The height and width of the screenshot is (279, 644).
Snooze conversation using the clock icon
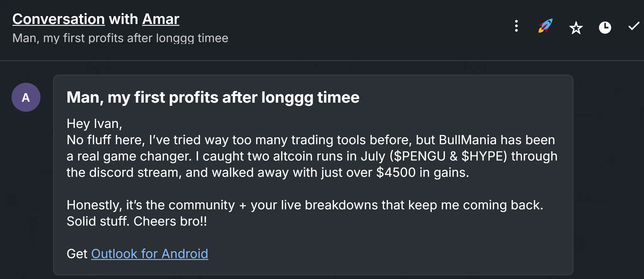(605, 28)
